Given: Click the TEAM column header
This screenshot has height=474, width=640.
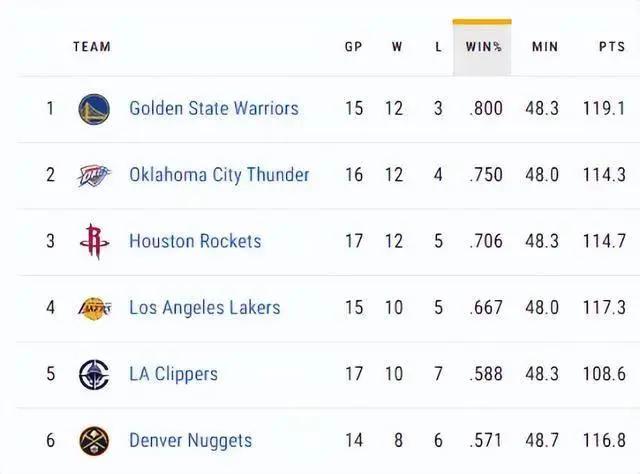Looking at the screenshot, I should pyautogui.click(x=92, y=47).
